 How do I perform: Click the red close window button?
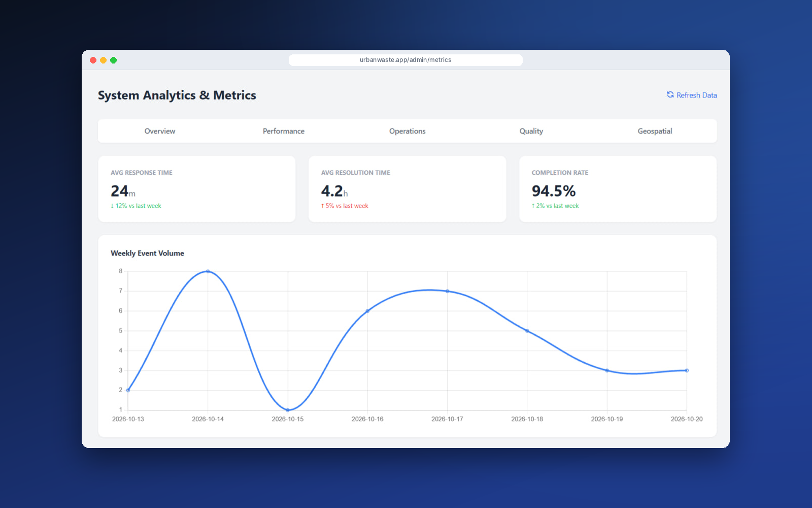click(93, 60)
